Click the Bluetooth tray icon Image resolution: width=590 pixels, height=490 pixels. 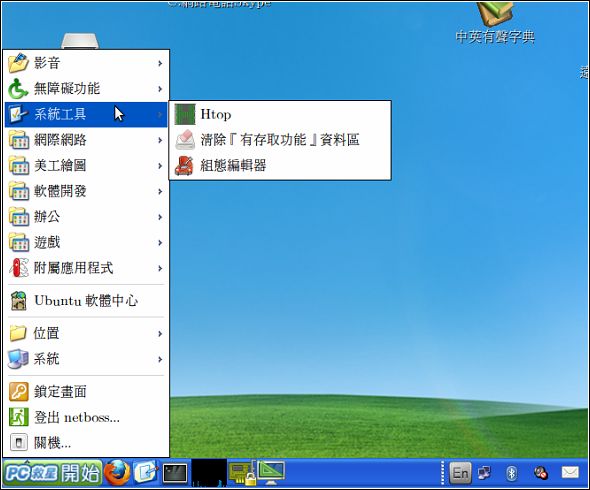511,473
